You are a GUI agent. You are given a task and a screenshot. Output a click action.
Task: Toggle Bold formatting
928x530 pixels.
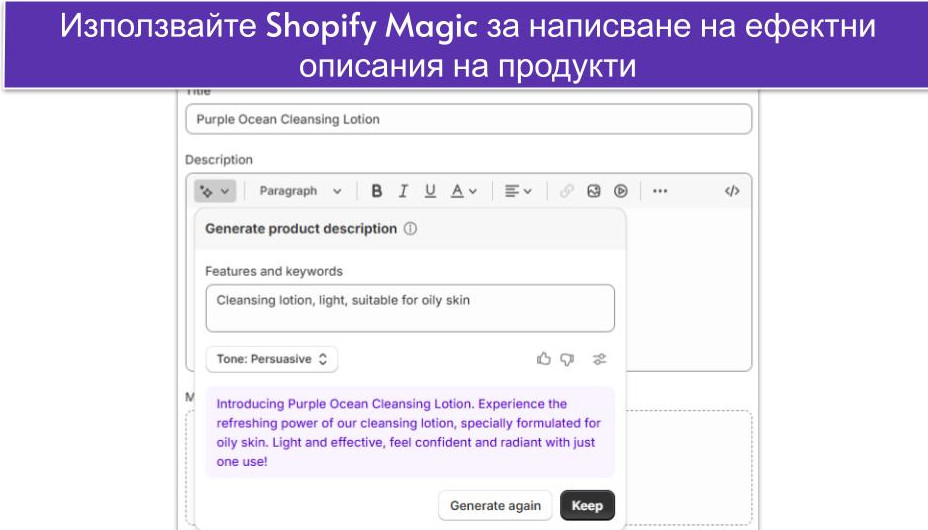click(x=376, y=191)
